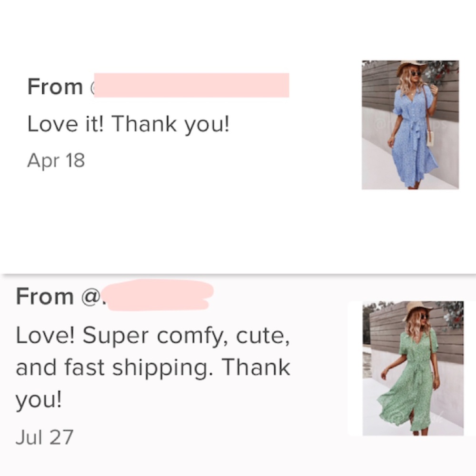This screenshot has height=476, width=476.
Task: Click the "From" label of the second review
Action: coord(44,297)
